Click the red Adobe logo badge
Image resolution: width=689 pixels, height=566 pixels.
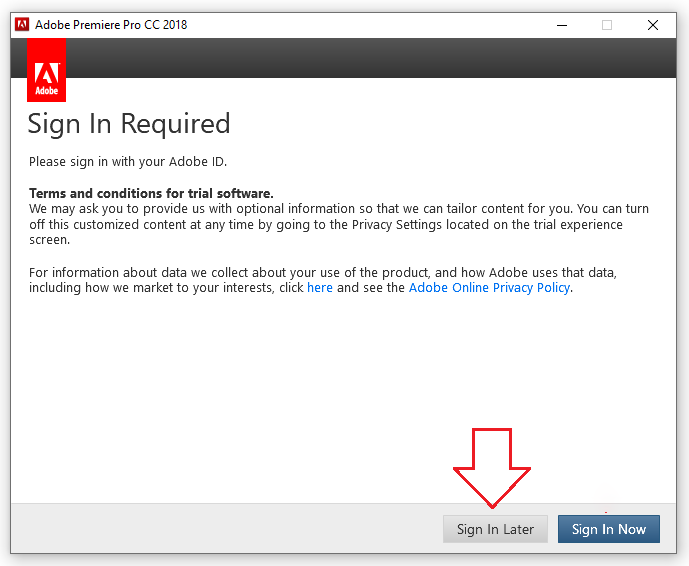pos(46,71)
